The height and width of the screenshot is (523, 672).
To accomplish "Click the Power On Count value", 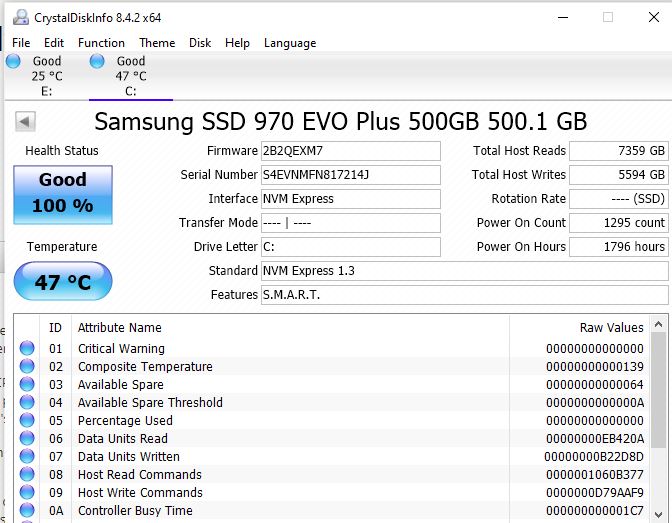I will [618, 223].
